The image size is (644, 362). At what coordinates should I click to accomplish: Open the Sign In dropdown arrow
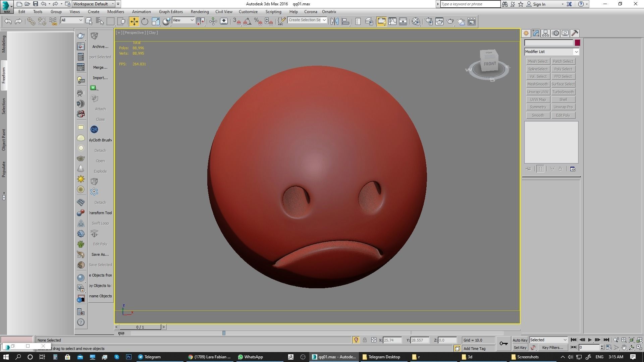[x=562, y=4]
